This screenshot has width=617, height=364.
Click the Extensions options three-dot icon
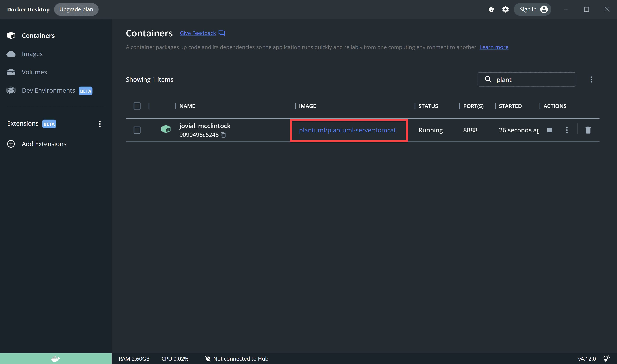pos(99,123)
